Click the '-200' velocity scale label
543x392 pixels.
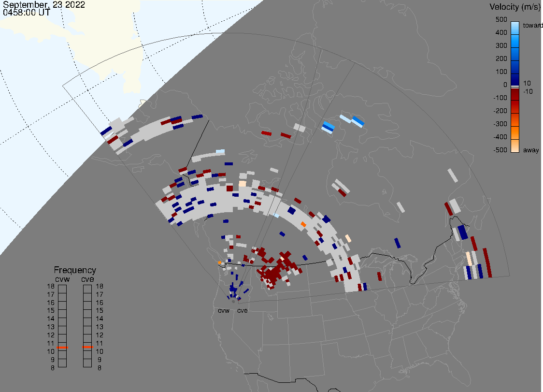click(x=500, y=111)
